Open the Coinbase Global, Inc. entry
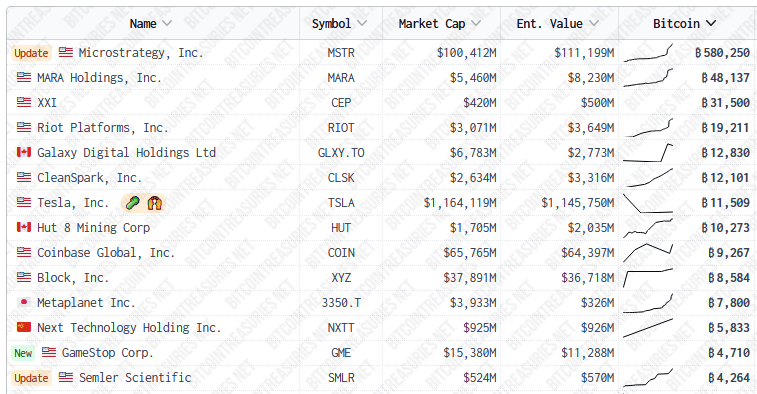The width and height of the screenshot is (757, 394). 106,253
